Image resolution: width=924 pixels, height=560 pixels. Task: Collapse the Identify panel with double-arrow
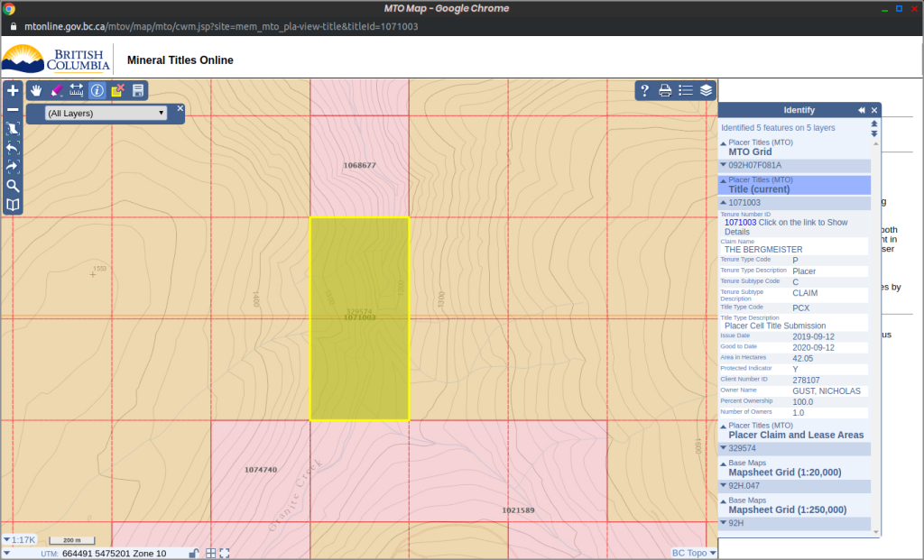pyautogui.click(x=862, y=110)
